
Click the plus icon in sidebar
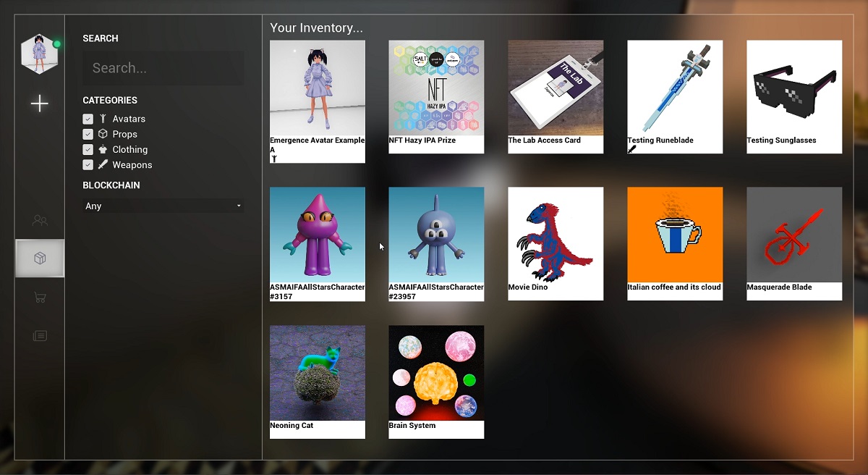(40, 104)
